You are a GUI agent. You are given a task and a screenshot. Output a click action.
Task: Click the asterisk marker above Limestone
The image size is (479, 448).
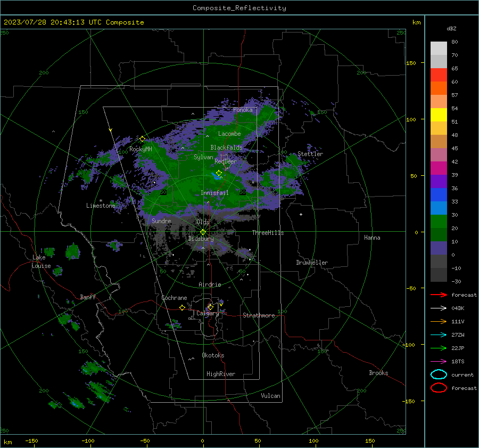101,201
